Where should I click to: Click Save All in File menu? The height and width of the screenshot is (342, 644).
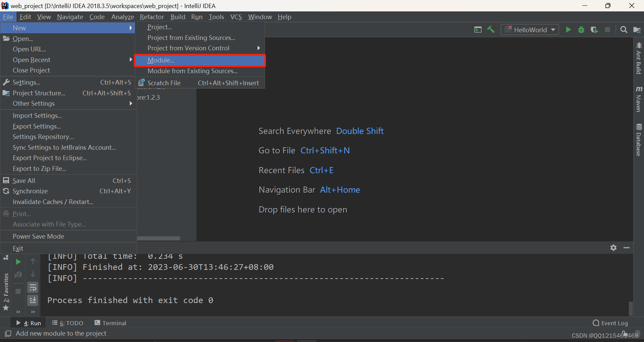point(68,181)
